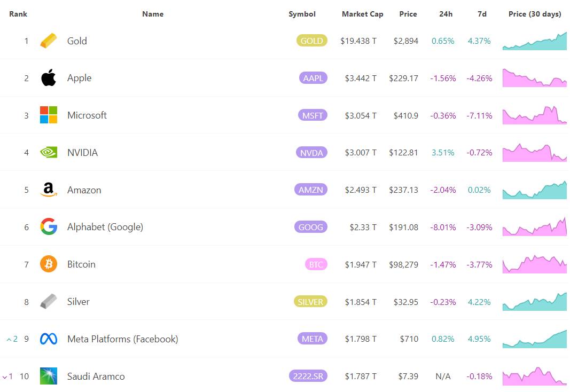570x392 pixels.
Task: Click the MSFT symbol badge
Action: (x=313, y=115)
